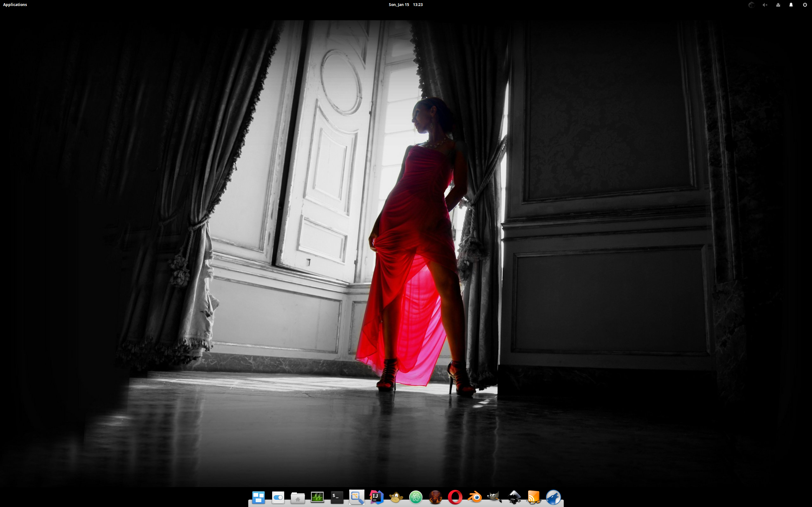Launch the Atom editor
The height and width of the screenshot is (507, 812).
click(416, 497)
